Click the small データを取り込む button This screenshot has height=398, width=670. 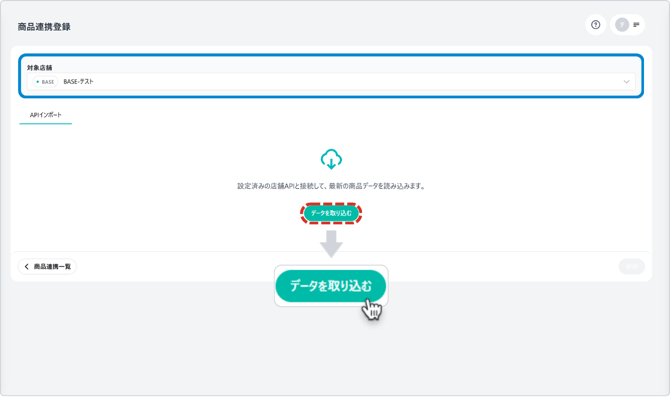[331, 213]
